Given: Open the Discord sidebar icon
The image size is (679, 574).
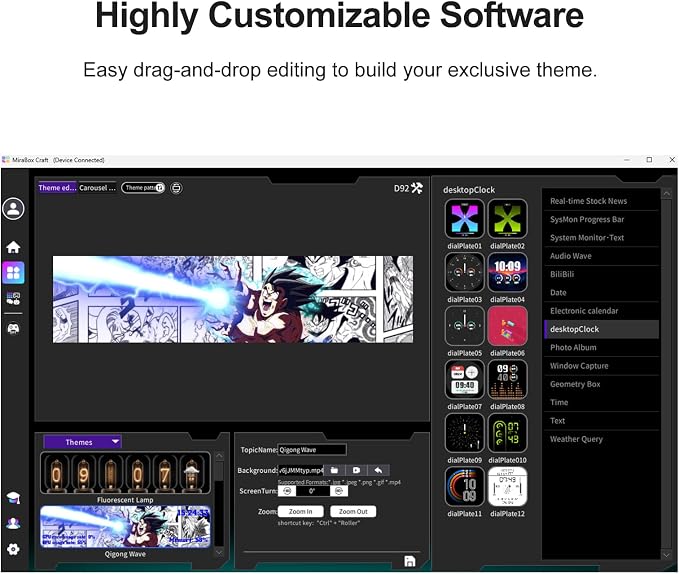Looking at the screenshot, I should [x=13, y=329].
